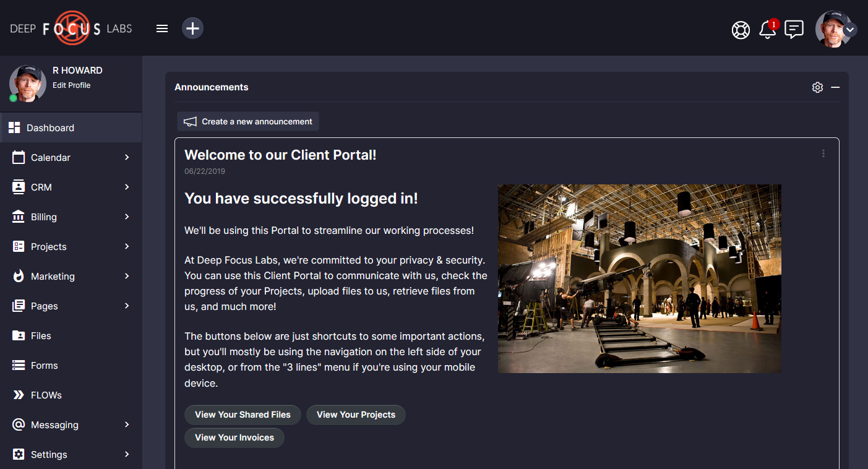Click the Forms list icon
This screenshot has width=868, height=469.
(x=19, y=365)
